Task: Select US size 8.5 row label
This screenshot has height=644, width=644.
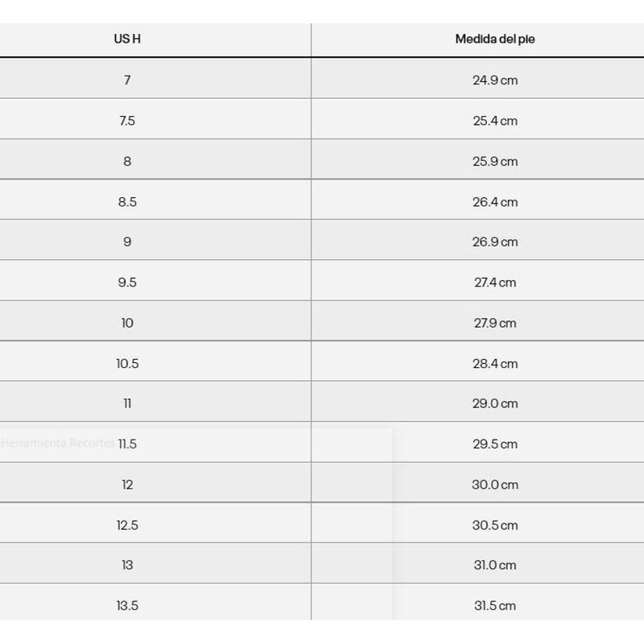Action: [127, 202]
